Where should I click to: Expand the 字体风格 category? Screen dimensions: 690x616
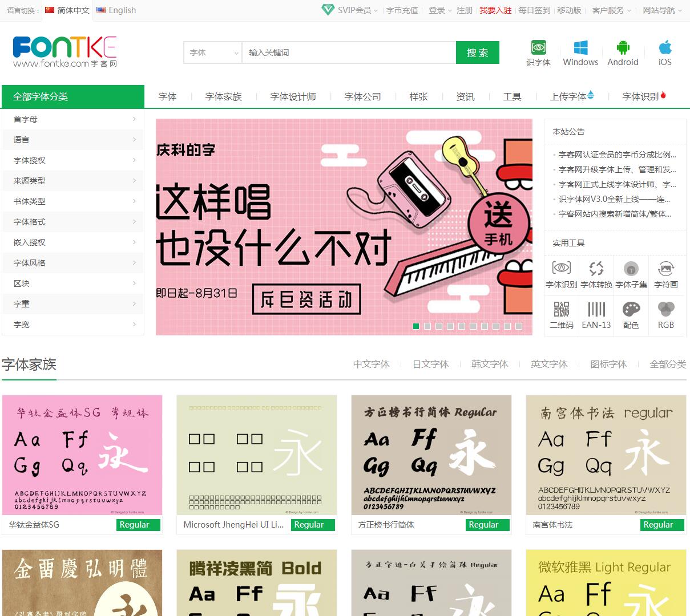(x=73, y=263)
